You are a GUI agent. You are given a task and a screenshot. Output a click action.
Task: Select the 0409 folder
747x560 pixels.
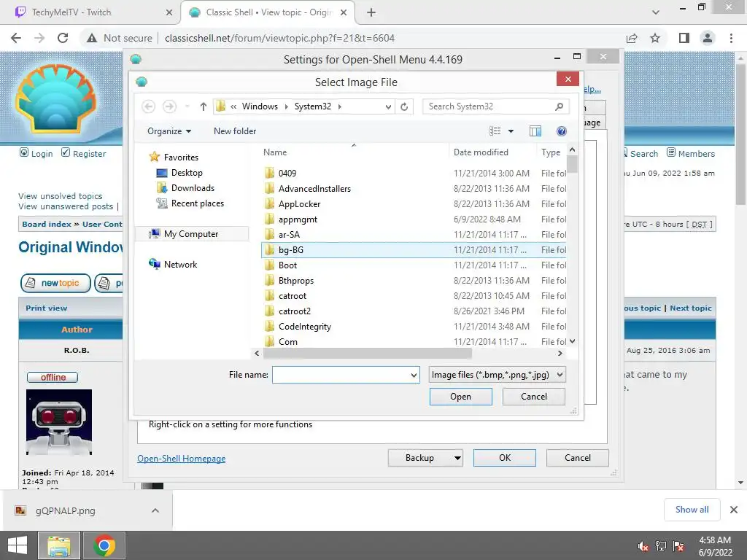(x=414, y=174)
